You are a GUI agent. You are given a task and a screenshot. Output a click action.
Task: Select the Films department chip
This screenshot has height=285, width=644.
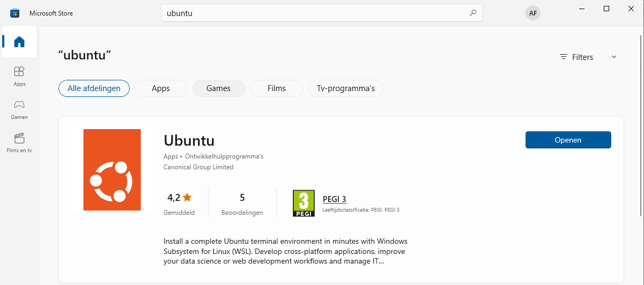[x=277, y=88]
